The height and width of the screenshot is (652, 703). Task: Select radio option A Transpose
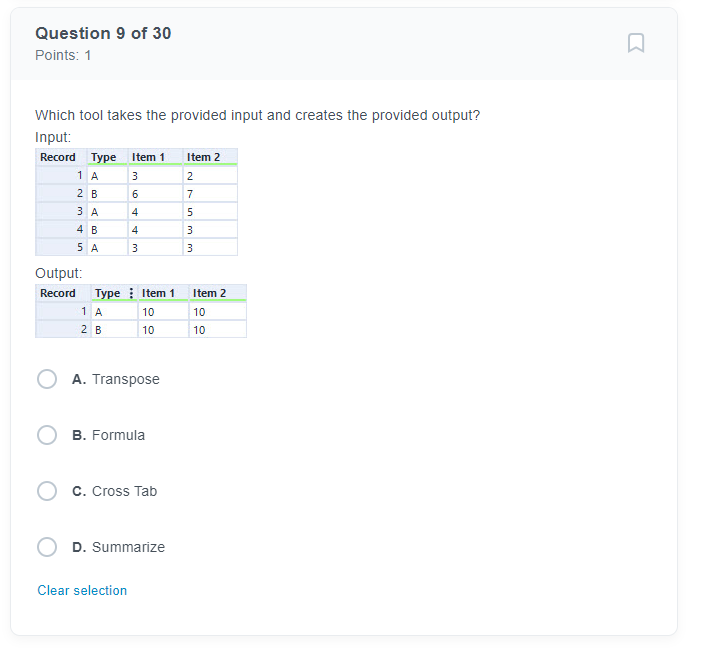click(47, 379)
